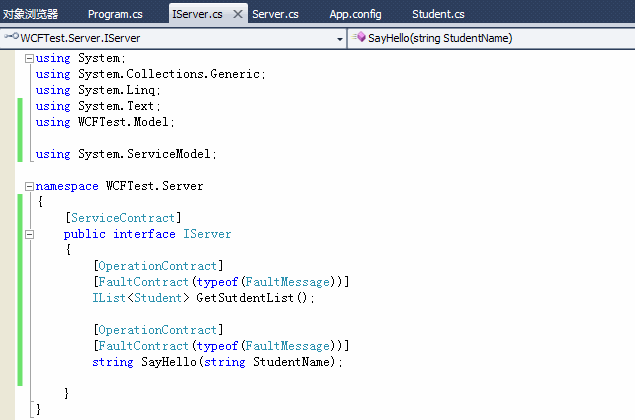635x420 pixels.
Task: Click the using System.ServiceModel line
Action: coord(126,154)
